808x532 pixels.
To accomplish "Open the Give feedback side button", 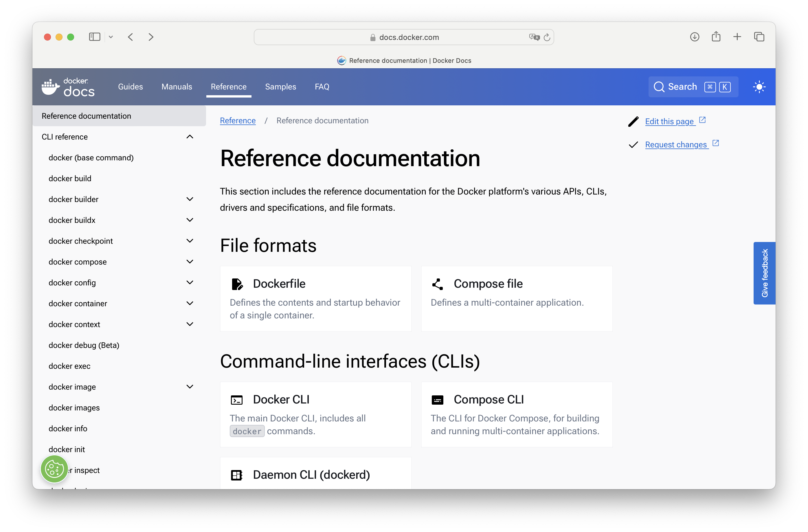I will coord(764,273).
